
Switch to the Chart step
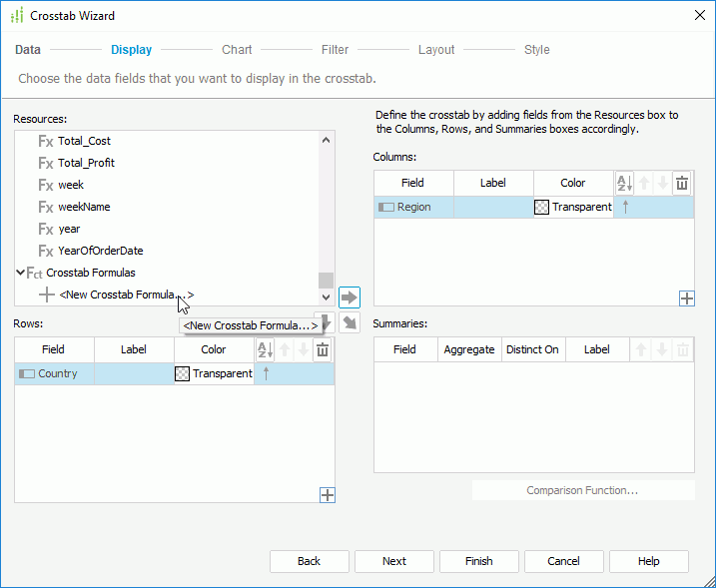237,50
